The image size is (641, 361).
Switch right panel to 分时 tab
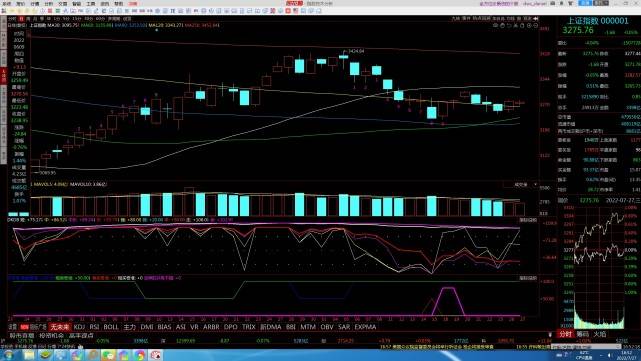click(565, 334)
